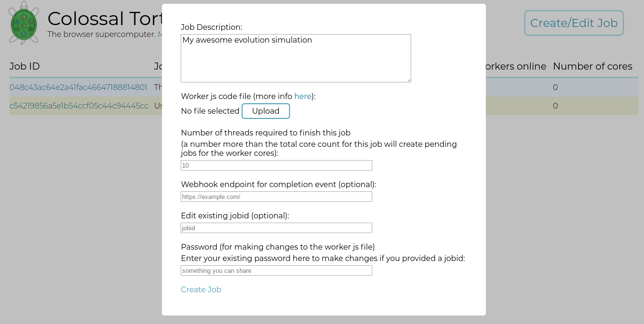Click the 'No file selected' label
Viewport: 644px width, 324px height.
tap(210, 111)
